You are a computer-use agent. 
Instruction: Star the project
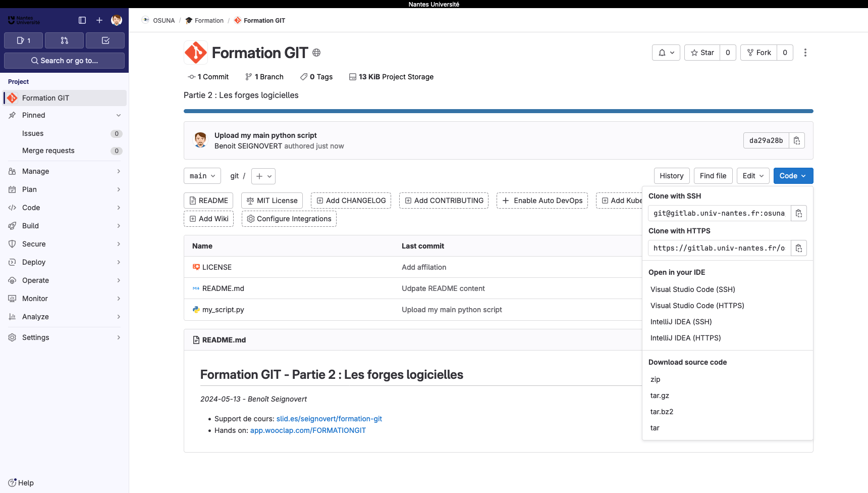pos(702,53)
